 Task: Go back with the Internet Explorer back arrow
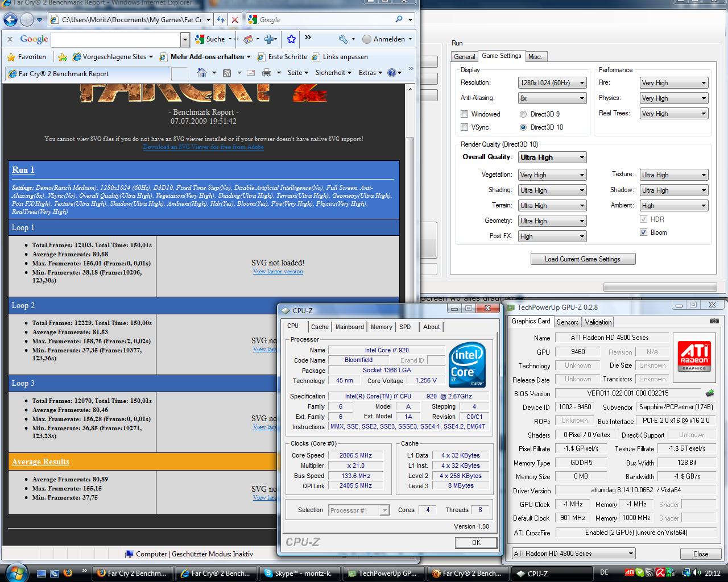pos(10,20)
